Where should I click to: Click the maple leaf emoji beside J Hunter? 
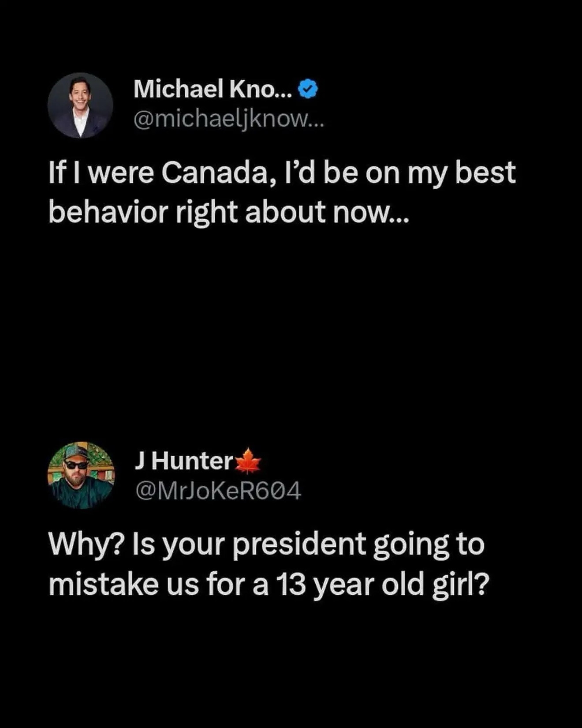click(x=249, y=461)
